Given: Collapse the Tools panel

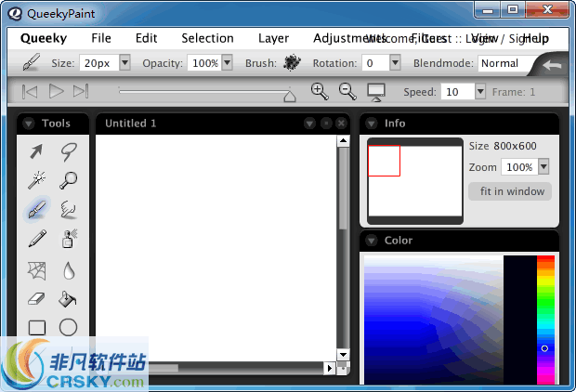Looking at the screenshot, I should (x=29, y=124).
